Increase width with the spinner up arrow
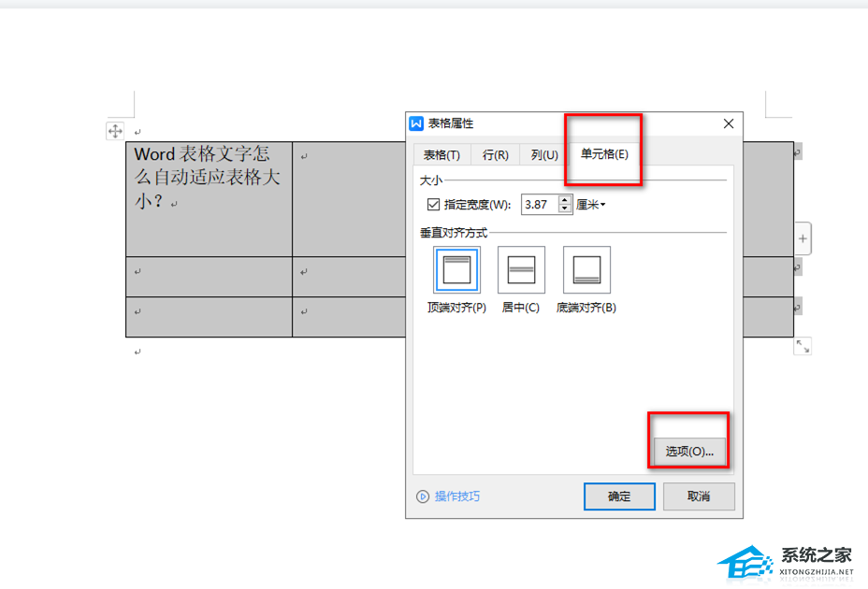 [x=565, y=200]
